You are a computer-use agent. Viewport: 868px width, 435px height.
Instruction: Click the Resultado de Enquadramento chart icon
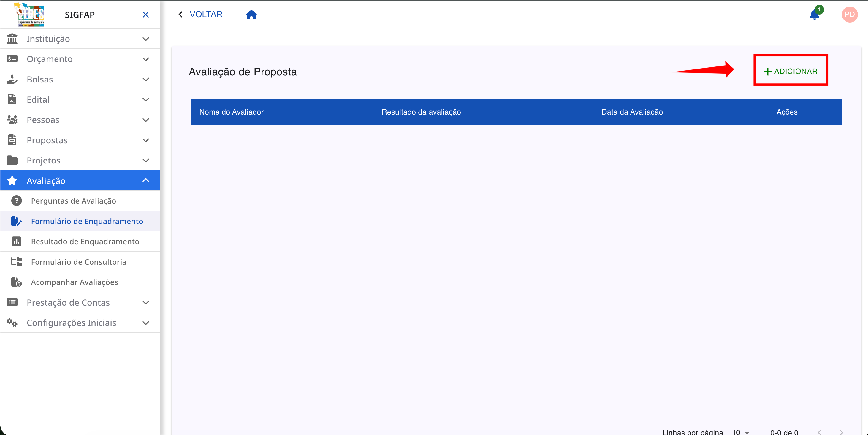click(x=17, y=242)
